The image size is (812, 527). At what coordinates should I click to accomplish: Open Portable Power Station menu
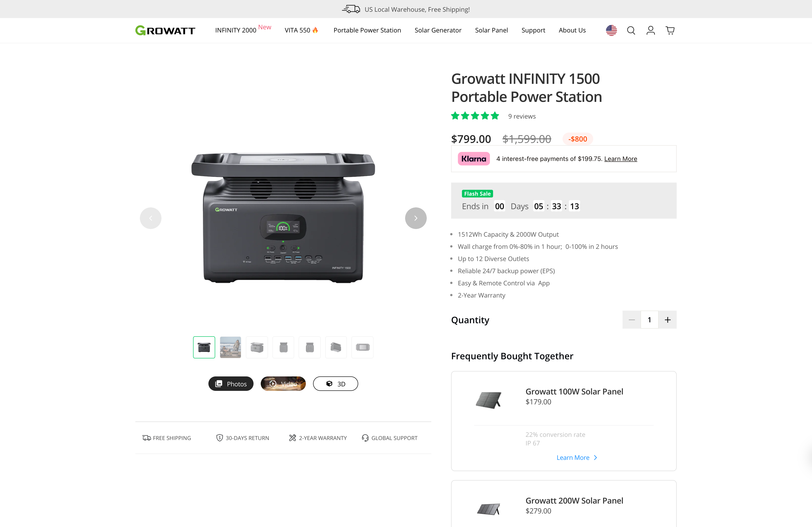pyautogui.click(x=367, y=30)
